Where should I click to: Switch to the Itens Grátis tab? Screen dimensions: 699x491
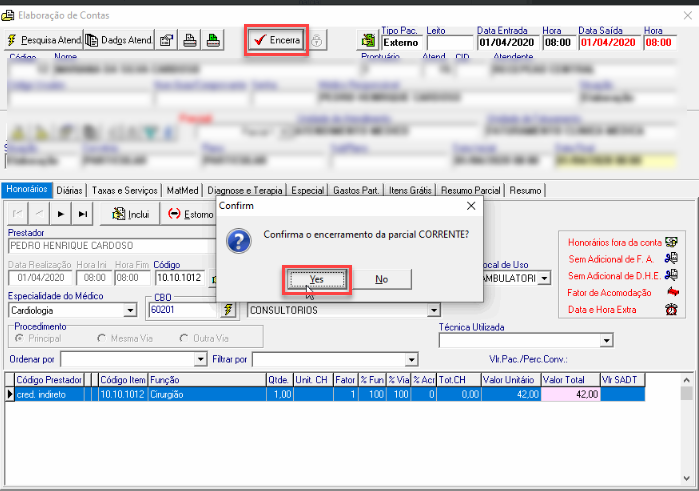(410, 190)
